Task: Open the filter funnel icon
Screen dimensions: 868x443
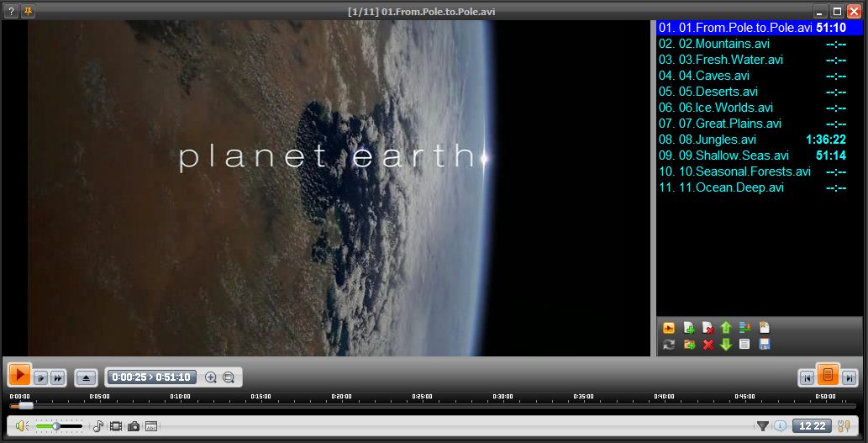Action: pos(762,426)
